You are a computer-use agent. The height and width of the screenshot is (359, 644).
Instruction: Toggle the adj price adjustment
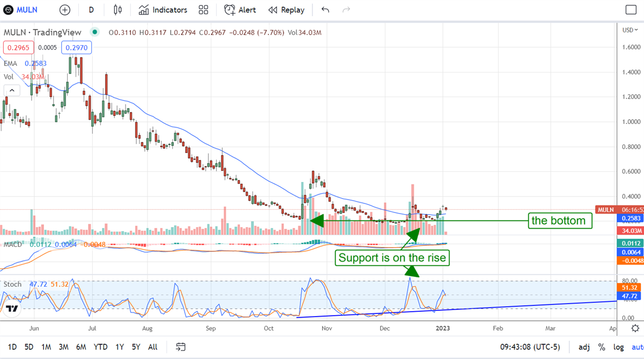584,347
